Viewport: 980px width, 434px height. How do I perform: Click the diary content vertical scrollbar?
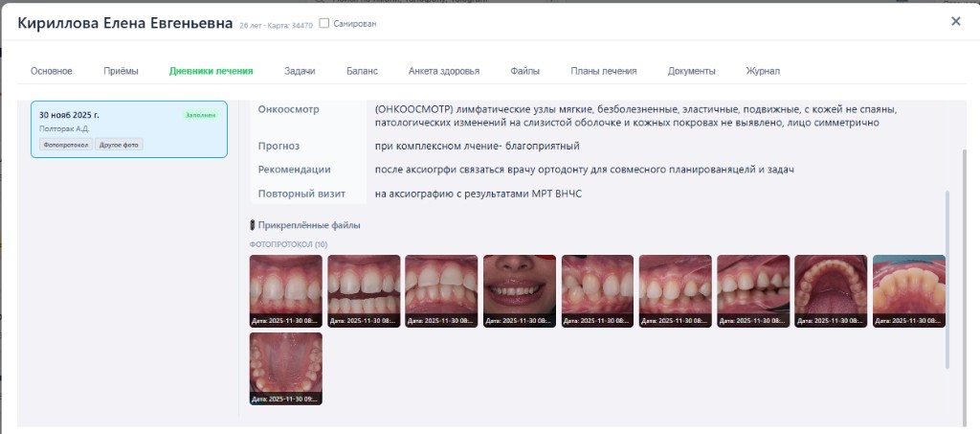pos(947,280)
